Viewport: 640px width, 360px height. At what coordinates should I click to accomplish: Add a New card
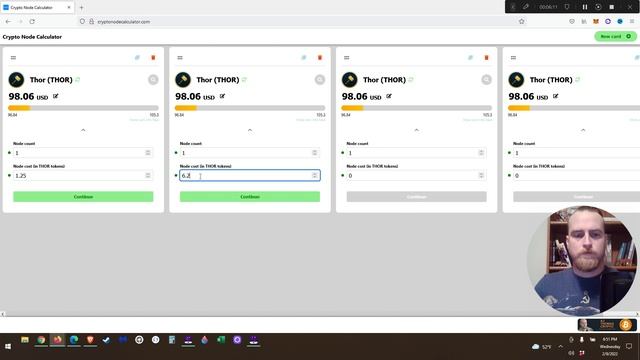tap(615, 36)
